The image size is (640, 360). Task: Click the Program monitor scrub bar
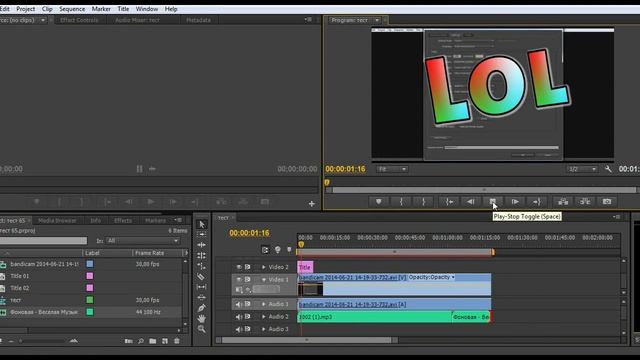pyautogui.click(x=484, y=190)
